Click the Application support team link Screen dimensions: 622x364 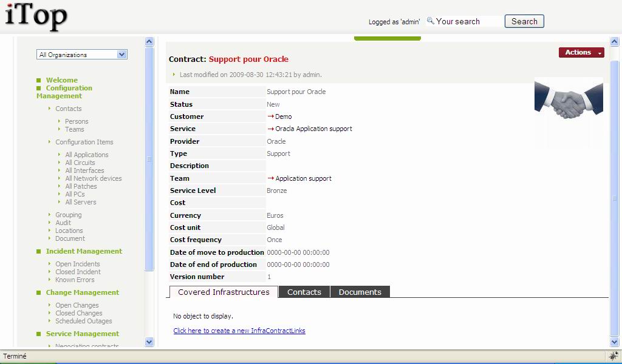tap(304, 178)
